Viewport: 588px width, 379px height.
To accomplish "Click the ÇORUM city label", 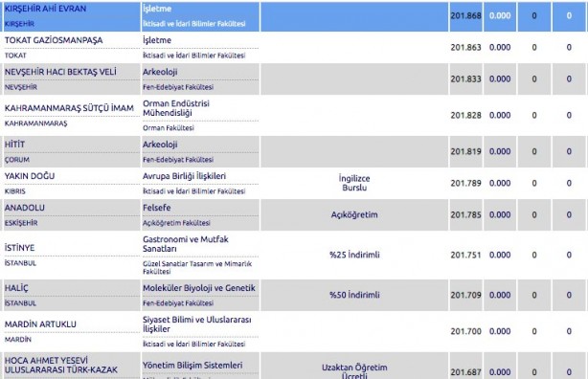I will click(17, 160).
